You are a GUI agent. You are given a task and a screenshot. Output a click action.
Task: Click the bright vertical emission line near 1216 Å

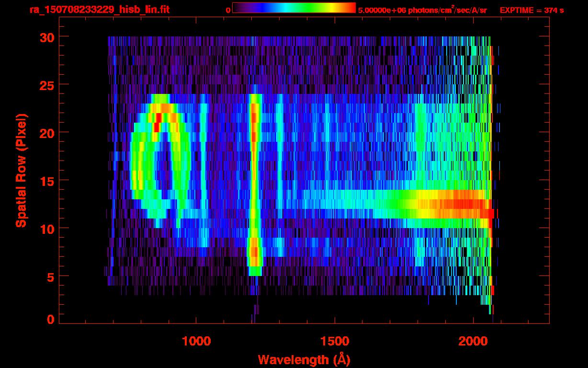tap(255, 184)
